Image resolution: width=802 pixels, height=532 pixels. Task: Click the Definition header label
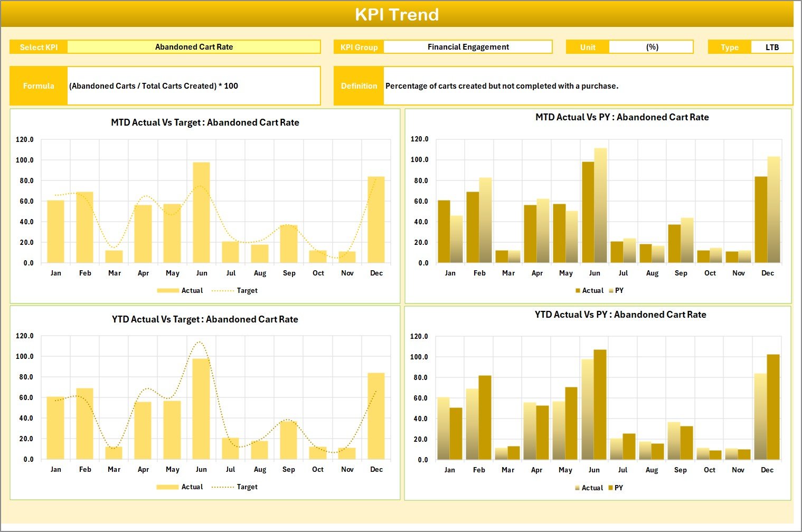[360, 85]
